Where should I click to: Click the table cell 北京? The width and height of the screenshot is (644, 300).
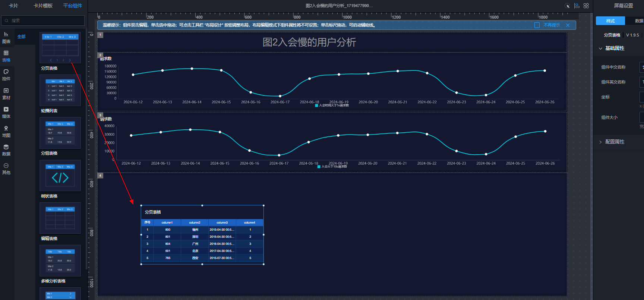point(195,251)
